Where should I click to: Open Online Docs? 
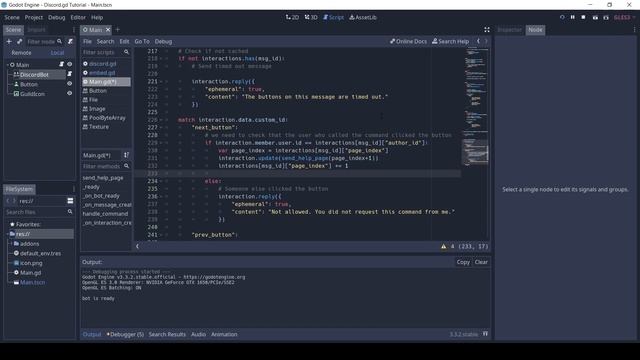click(x=408, y=41)
